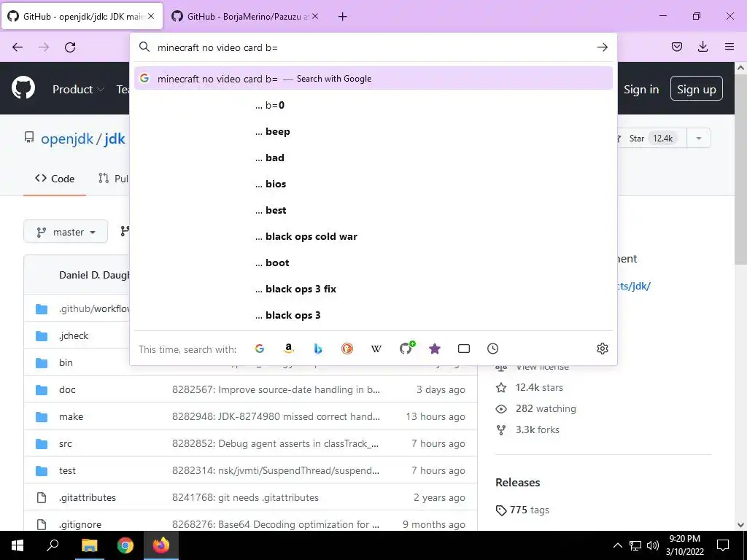
Task: Close the openjdk/jdk tab
Action: tap(151, 16)
